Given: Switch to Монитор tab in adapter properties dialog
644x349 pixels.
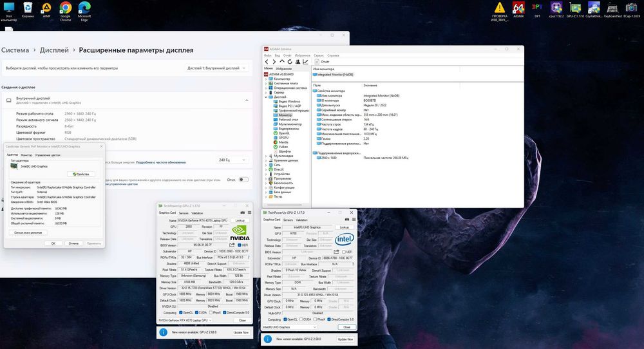Looking at the screenshot, I should [26, 155].
